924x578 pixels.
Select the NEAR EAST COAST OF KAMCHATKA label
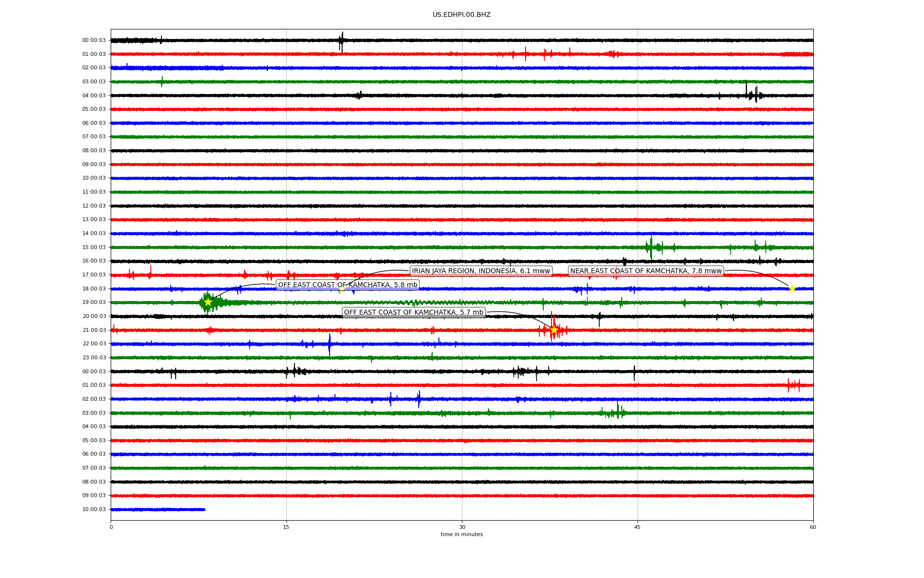[x=646, y=271]
